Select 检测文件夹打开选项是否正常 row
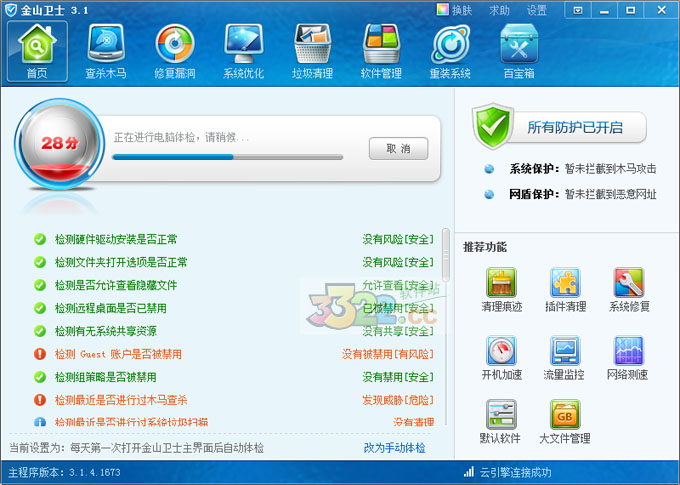 (233, 262)
